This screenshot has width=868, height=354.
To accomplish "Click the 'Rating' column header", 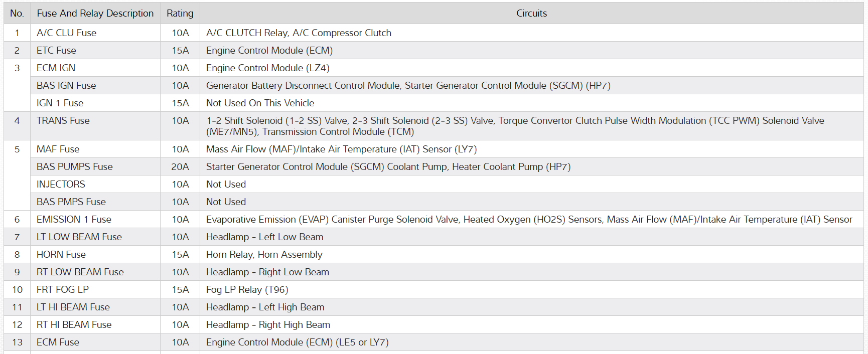I will click(180, 14).
